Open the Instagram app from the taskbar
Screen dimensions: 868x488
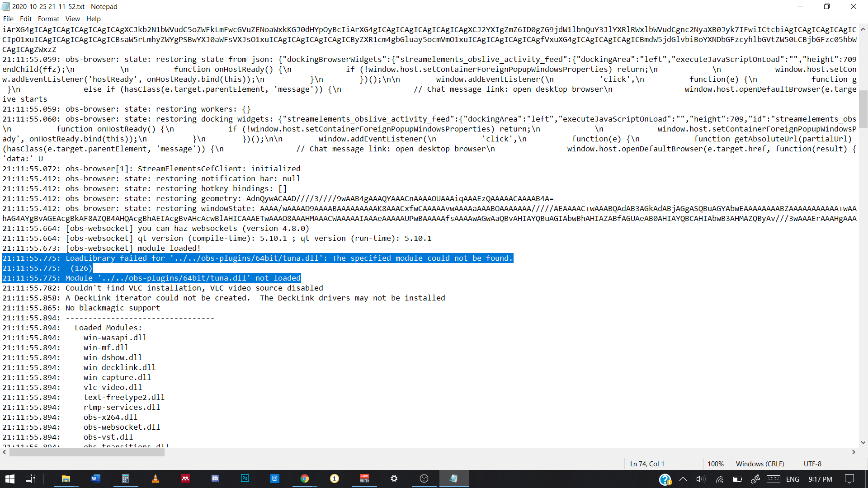tap(275, 479)
